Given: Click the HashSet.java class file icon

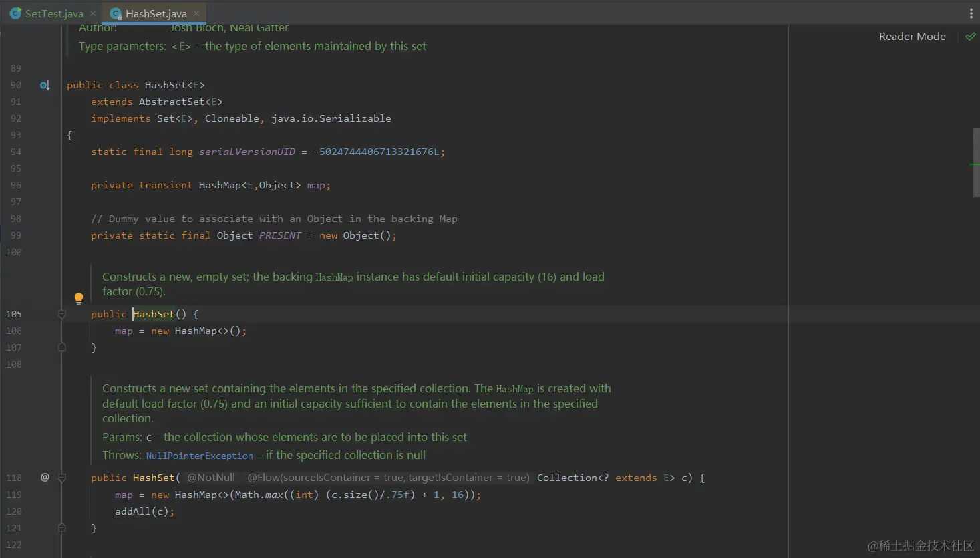Looking at the screenshot, I should [116, 13].
